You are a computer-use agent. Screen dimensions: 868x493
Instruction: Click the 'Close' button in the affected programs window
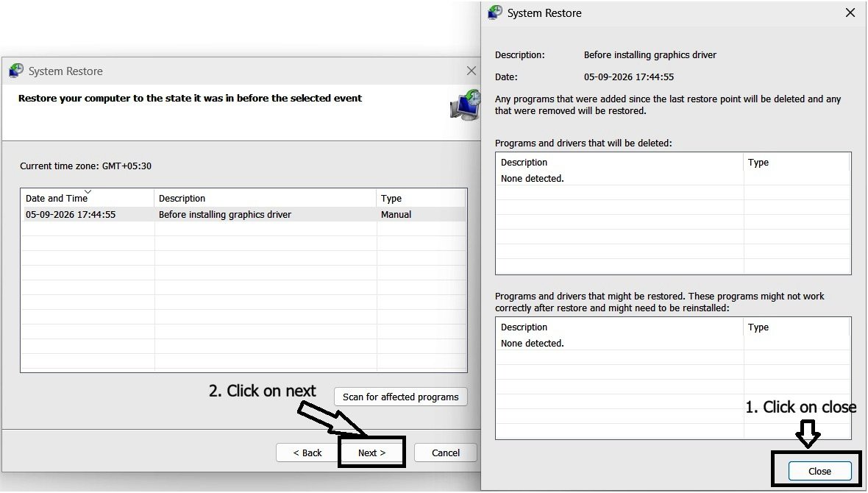click(x=820, y=471)
